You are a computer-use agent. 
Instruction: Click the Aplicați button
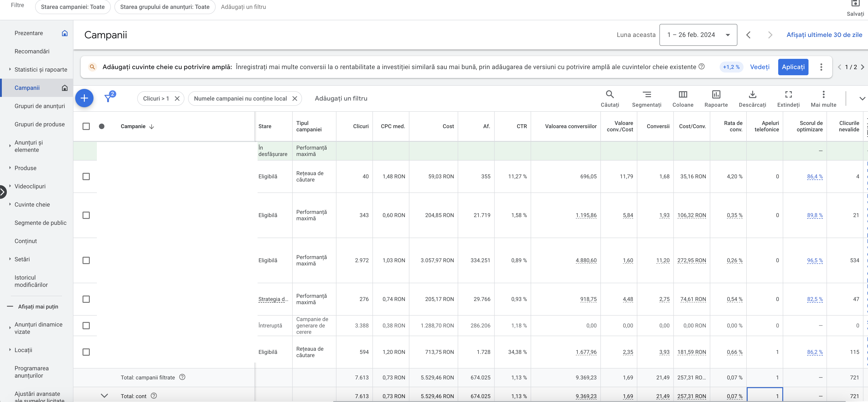pyautogui.click(x=793, y=67)
